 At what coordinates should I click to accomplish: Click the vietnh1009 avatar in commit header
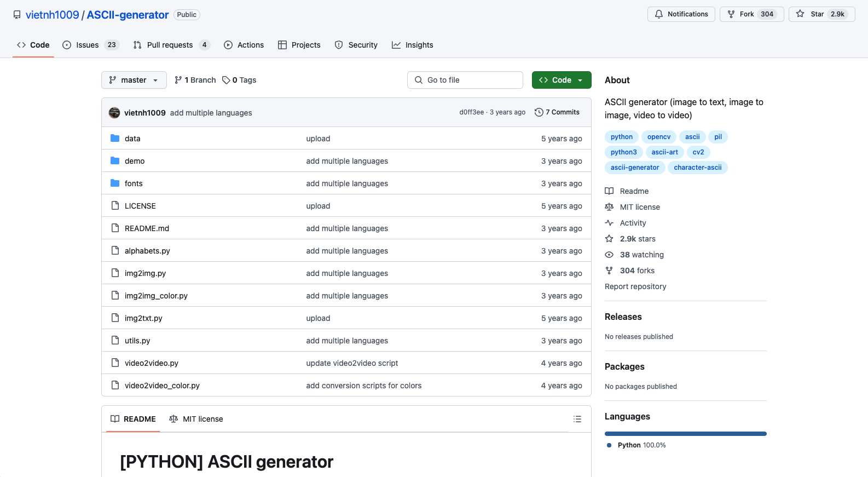tap(114, 112)
